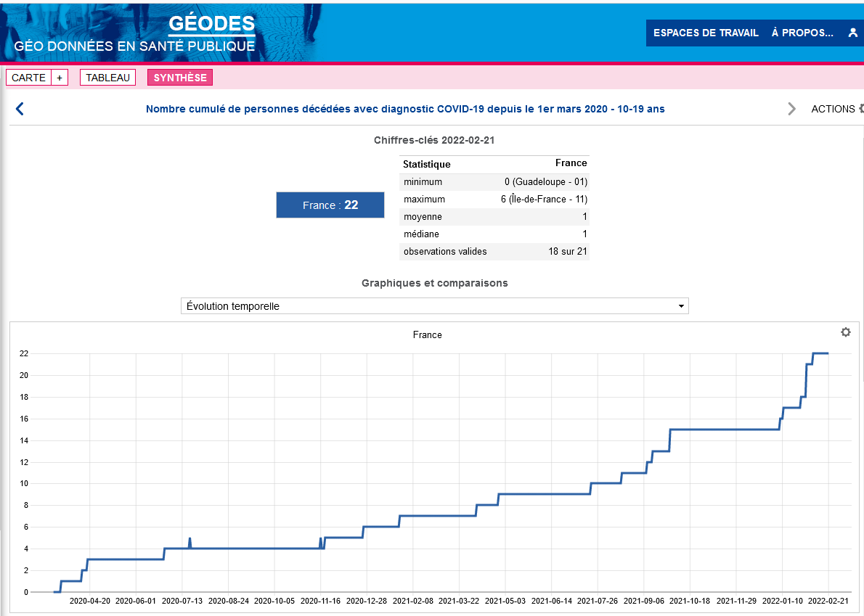This screenshot has height=616, width=864.
Task: Click the minimum row value Guadeloupe
Action: [x=546, y=181]
